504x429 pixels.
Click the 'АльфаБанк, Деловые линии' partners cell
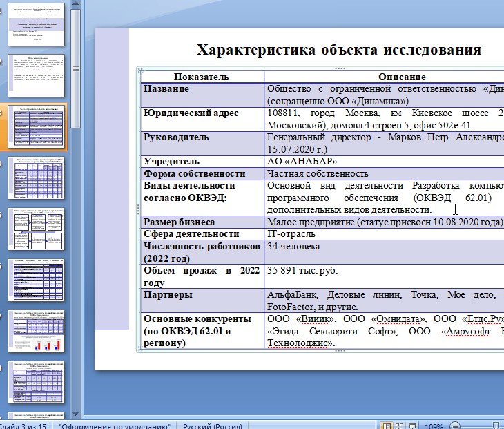tap(384, 301)
